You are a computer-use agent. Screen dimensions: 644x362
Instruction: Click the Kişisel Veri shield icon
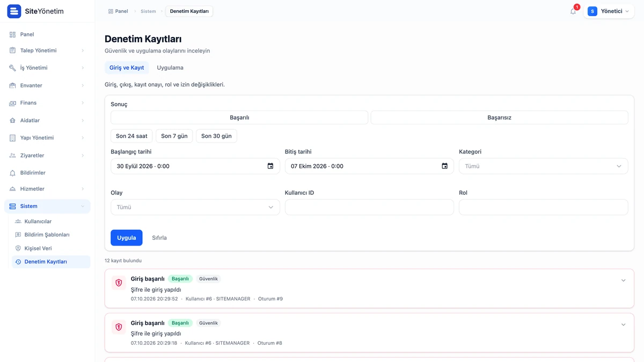point(18,248)
